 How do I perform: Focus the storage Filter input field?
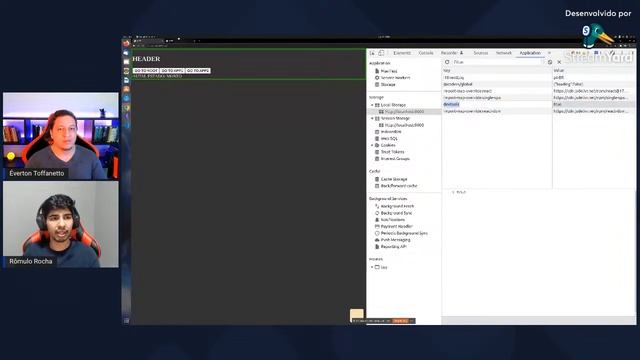498,62
